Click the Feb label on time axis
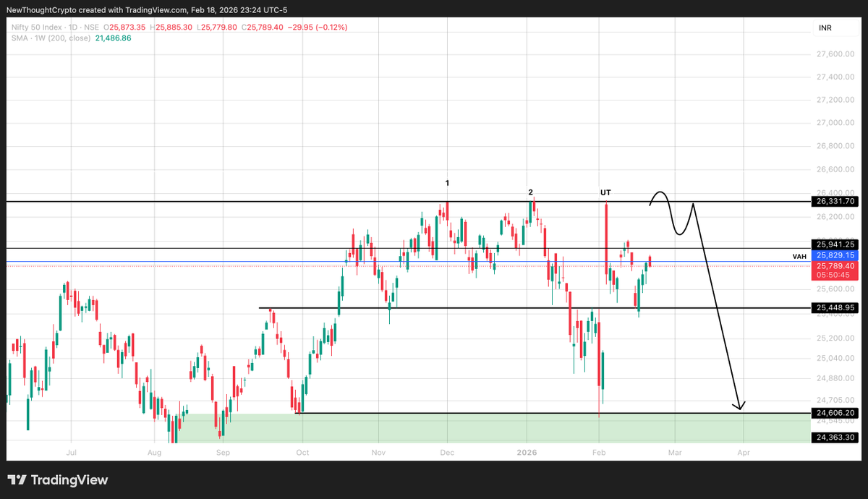 click(599, 453)
